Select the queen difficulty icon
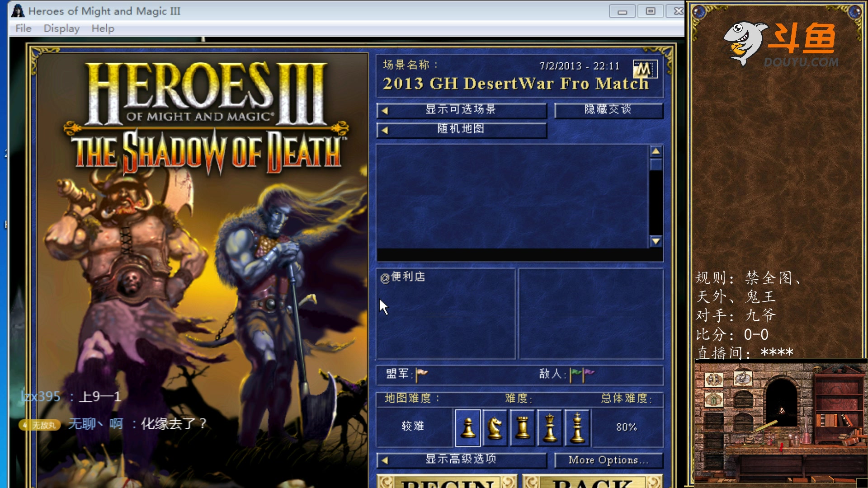 550,427
